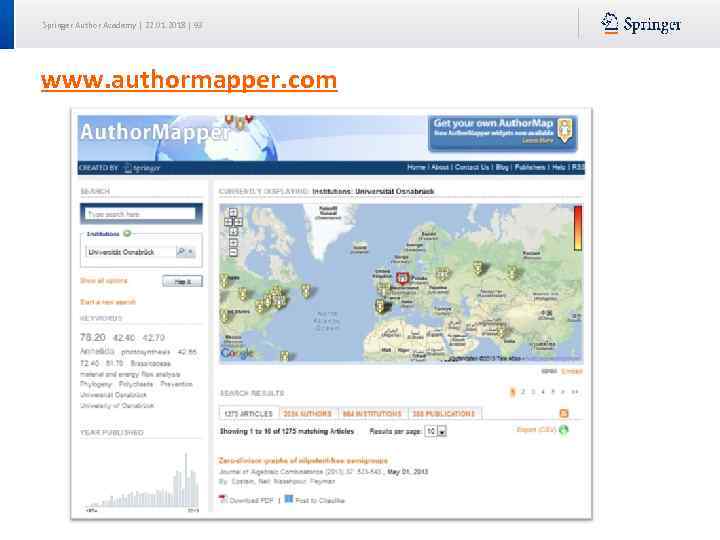Zoom out the map with minus button
This screenshot has width=720, height=540.
(x=233, y=252)
